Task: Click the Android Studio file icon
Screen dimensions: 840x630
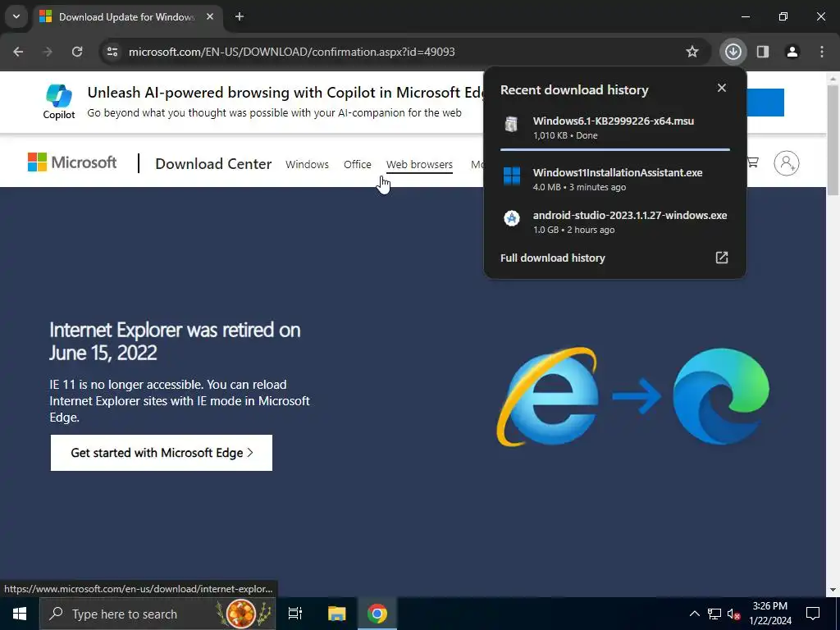Action: pyautogui.click(x=512, y=218)
